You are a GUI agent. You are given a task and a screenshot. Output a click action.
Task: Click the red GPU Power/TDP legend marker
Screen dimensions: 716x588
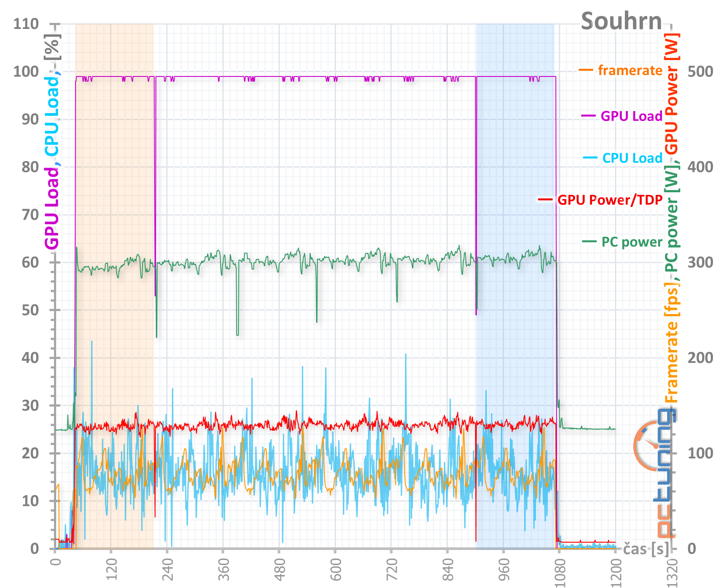point(545,199)
